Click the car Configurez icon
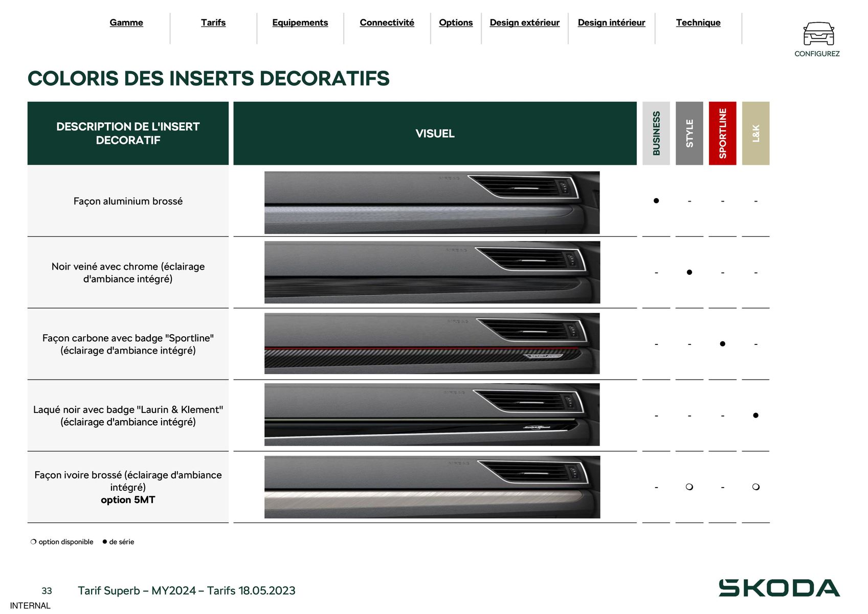The width and height of the screenshot is (868, 614). 818,34
